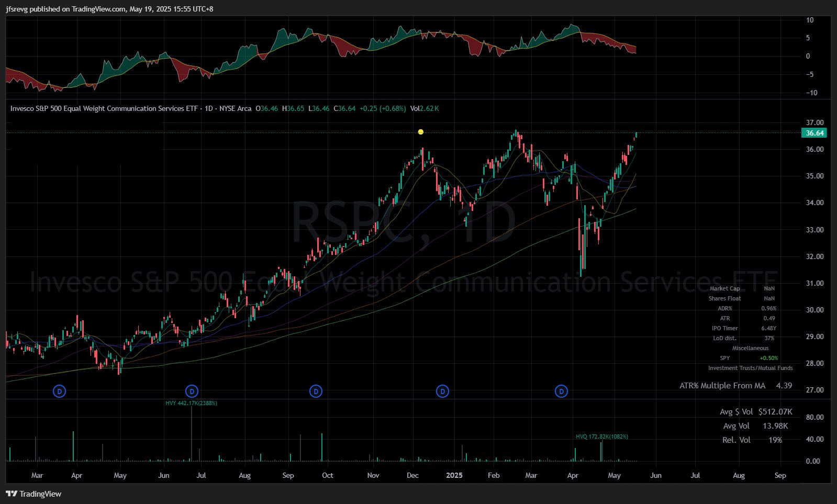The width and height of the screenshot is (837, 504).
Task: Click the 2025 label on the time axis
Action: pyautogui.click(x=454, y=475)
